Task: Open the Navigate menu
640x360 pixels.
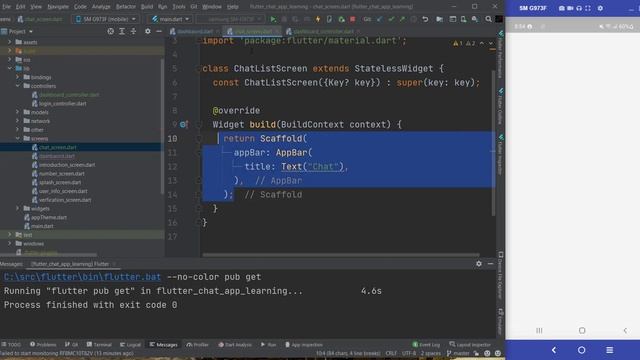Action: [58, 7]
